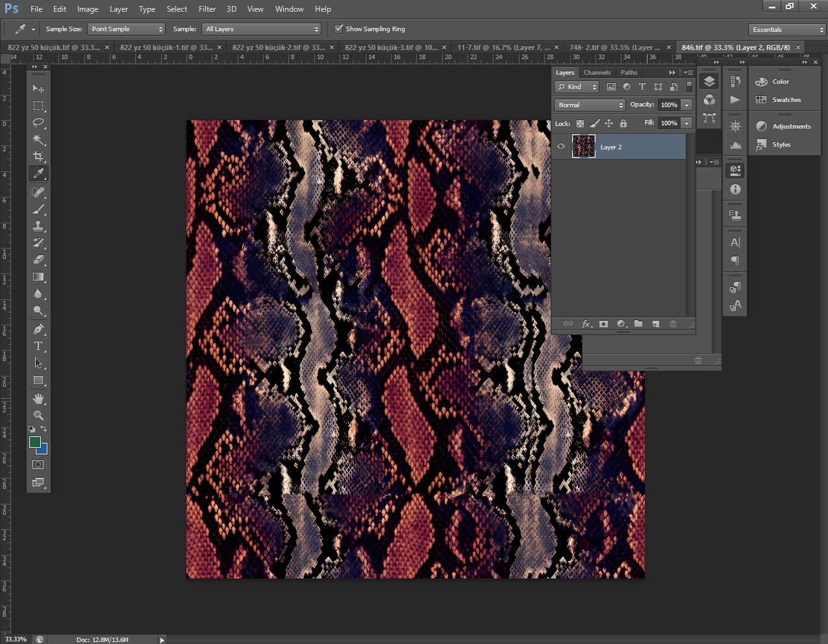Expand the Essentials workspace dropdown

(786, 30)
